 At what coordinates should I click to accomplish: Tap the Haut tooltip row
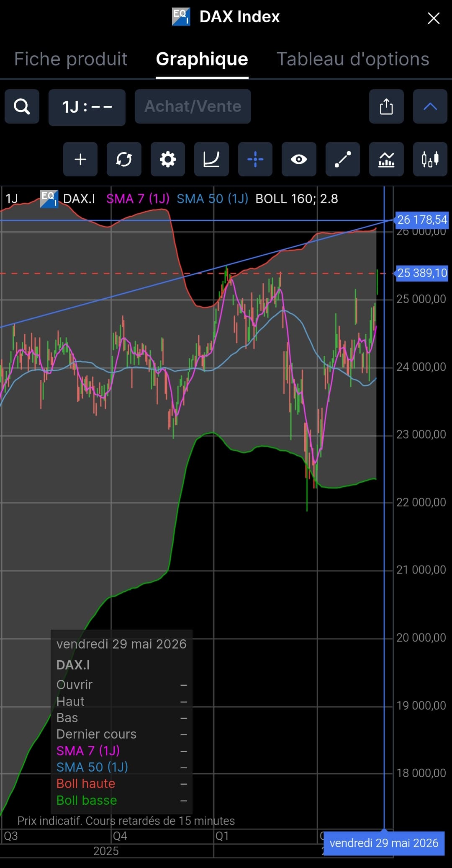121,701
